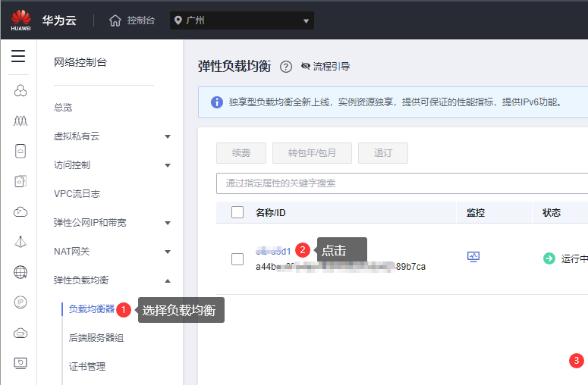Expand the NAT网关 menu section

coord(168,252)
